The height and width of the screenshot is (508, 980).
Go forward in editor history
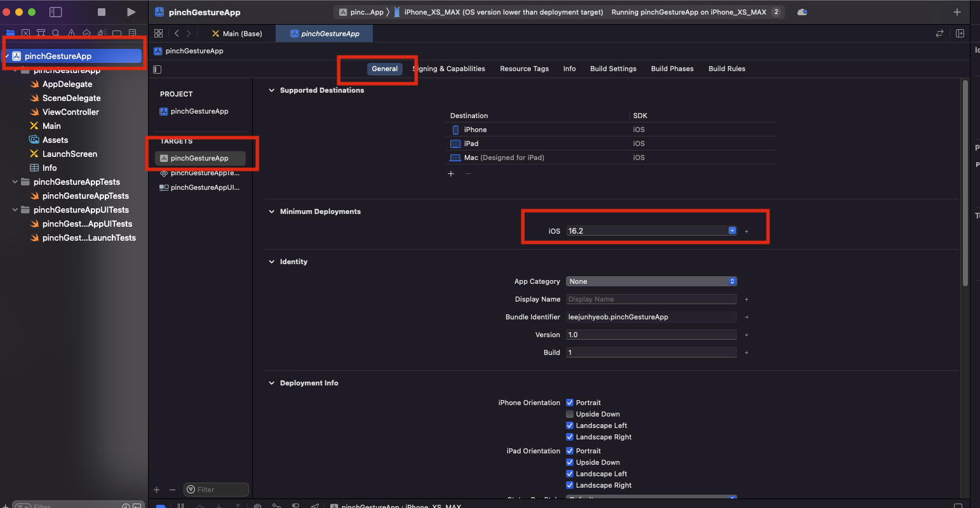tap(189, 34)
